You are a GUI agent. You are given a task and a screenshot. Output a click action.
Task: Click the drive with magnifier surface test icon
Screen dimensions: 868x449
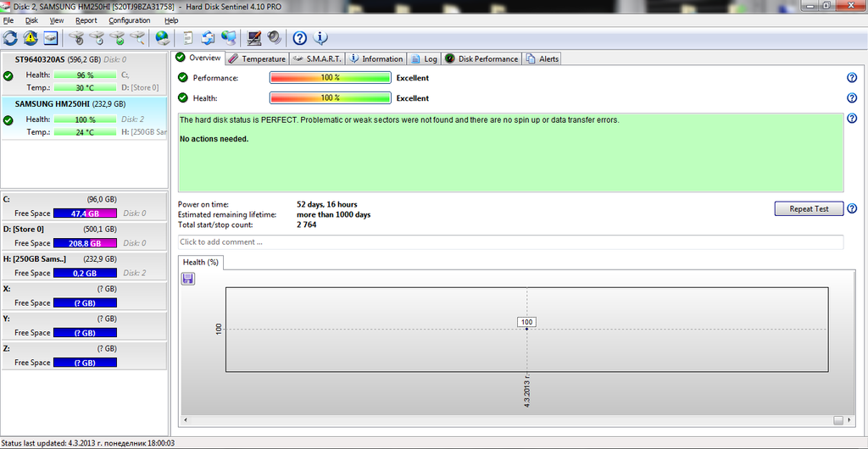coord(136,37)
